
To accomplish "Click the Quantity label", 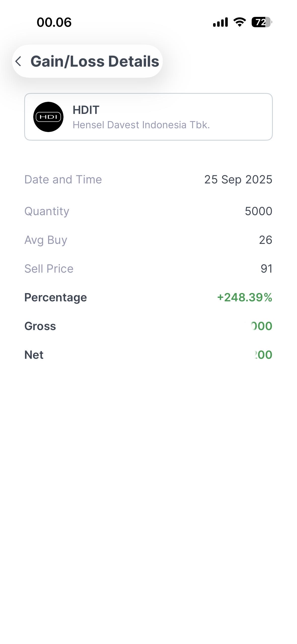I will (x=47, y=211).
